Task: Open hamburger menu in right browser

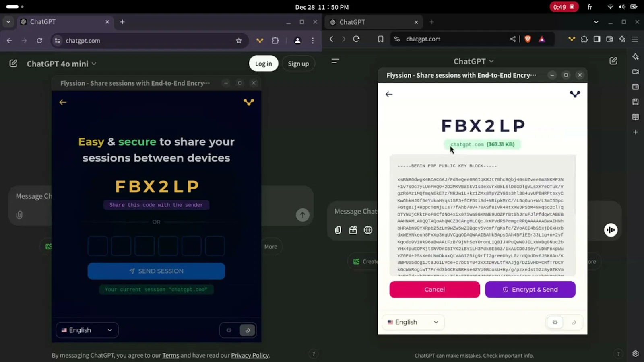Action: pyautogui.click(x=635, y=39)
